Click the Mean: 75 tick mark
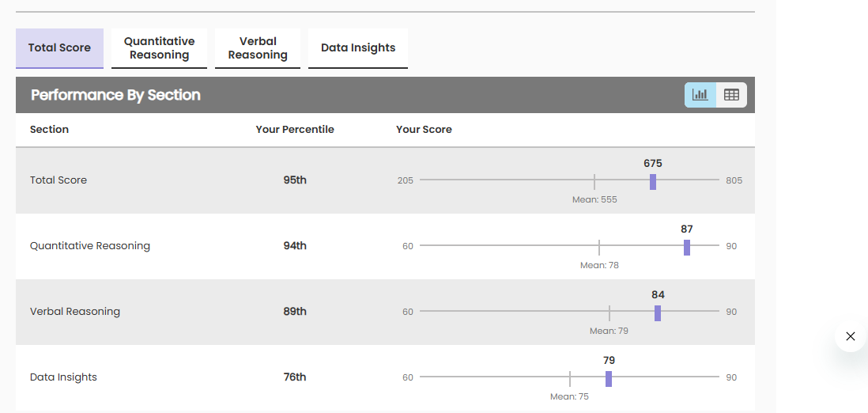The image size is (868, 413). tap(570, 378)
